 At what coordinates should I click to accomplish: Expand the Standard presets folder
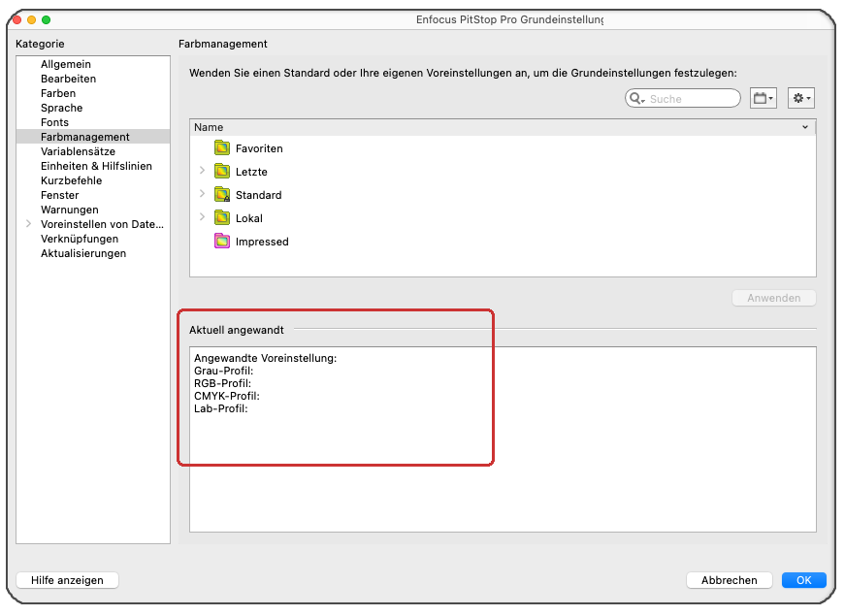coord(202,194)
